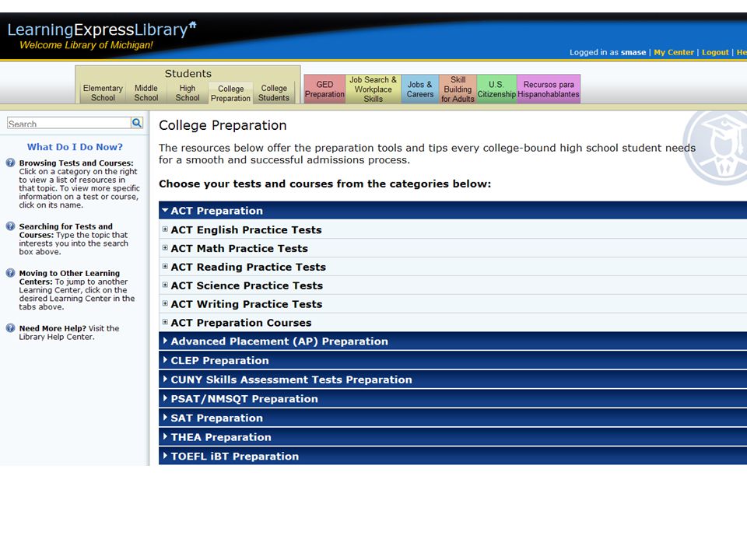Expand THEA Preparation category

tap(453, 436)
